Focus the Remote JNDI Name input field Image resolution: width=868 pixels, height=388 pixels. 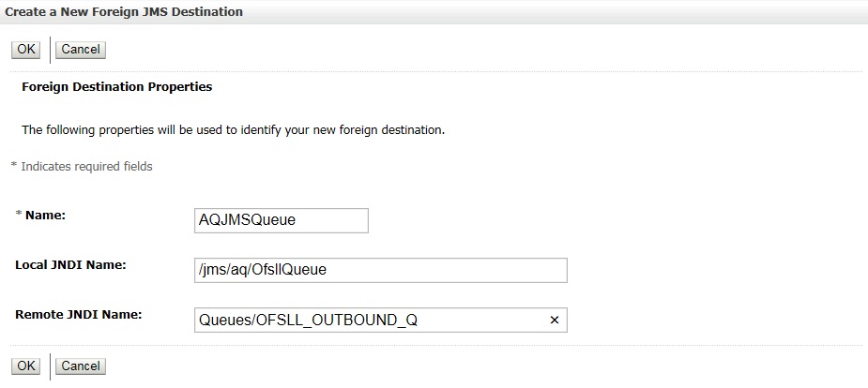[x=381, y=320]
